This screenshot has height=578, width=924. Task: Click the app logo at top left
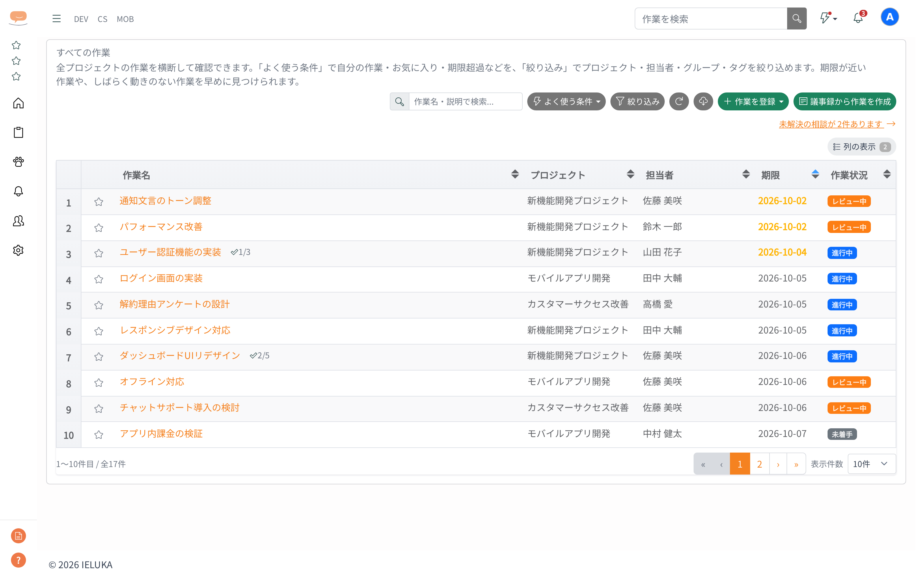pos(18,18)
